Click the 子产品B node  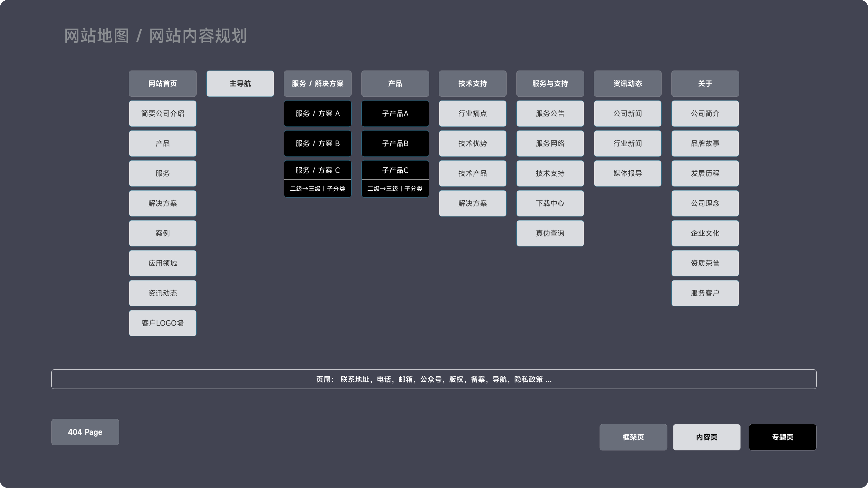coord(395,143)
